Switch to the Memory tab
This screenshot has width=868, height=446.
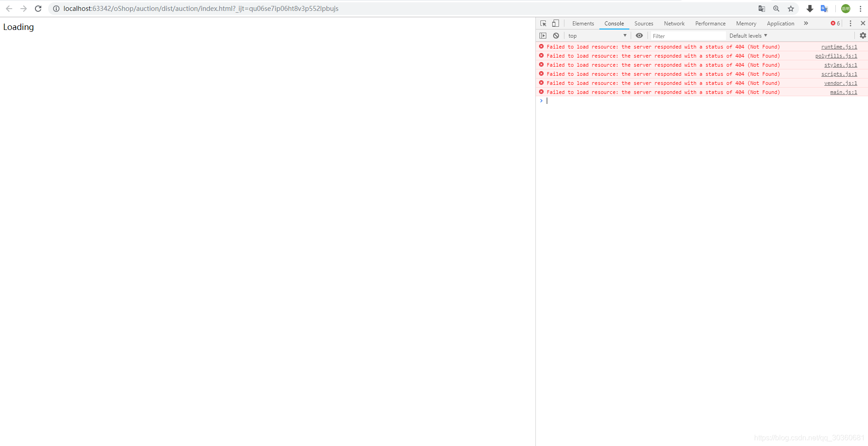pos(746,24)
